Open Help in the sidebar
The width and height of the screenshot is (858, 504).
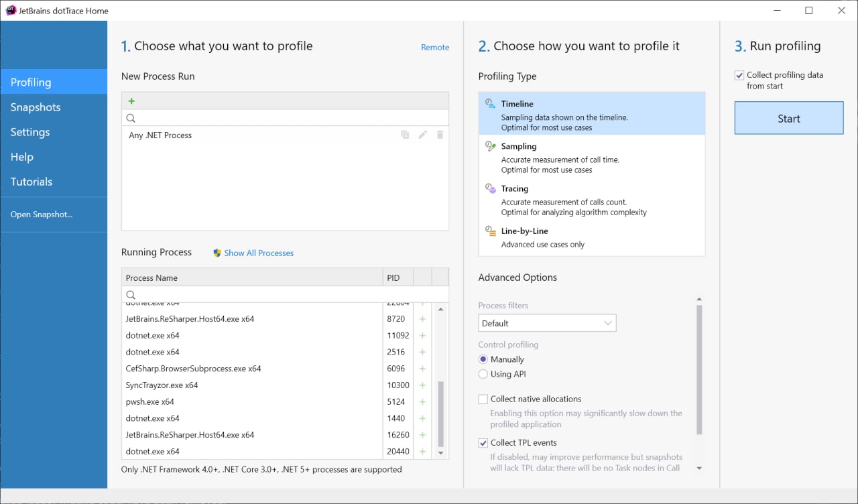pos(54,156)
